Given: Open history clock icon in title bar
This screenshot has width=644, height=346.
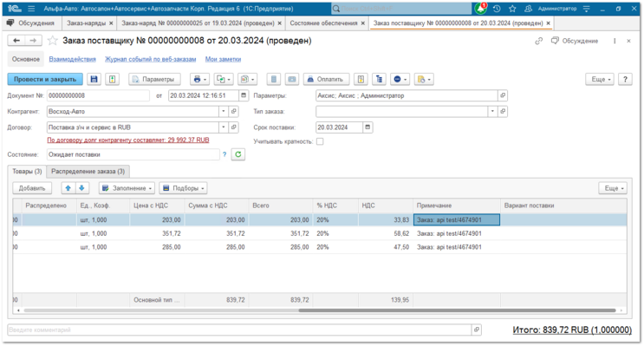Looking at the screenshot, I should pyautogui.click(x=497, y=8).
